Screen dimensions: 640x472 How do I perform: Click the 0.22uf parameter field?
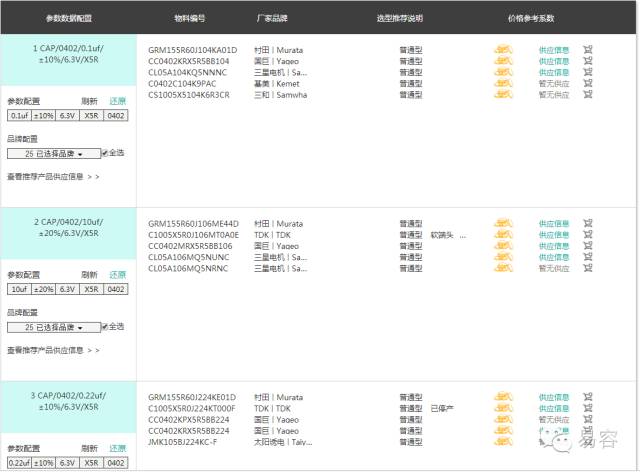pos(19,463)
